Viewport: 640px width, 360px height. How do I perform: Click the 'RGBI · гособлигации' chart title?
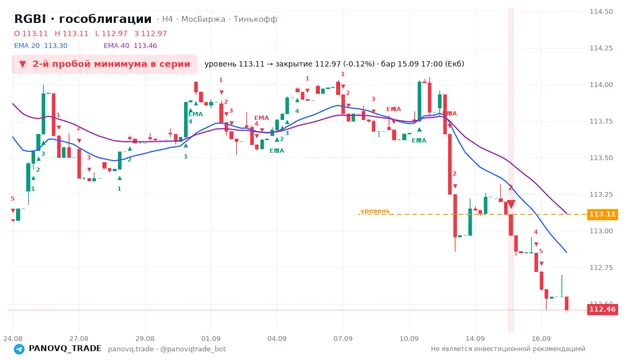[83, 19]
